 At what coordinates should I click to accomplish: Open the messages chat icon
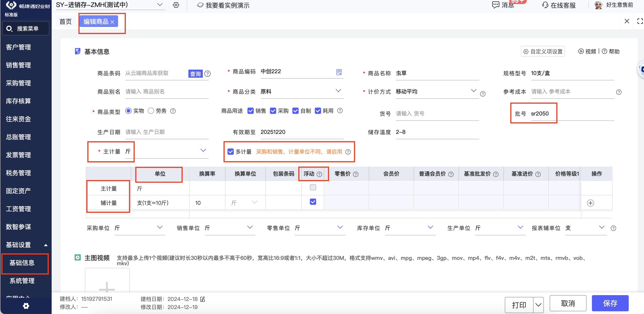495,5
